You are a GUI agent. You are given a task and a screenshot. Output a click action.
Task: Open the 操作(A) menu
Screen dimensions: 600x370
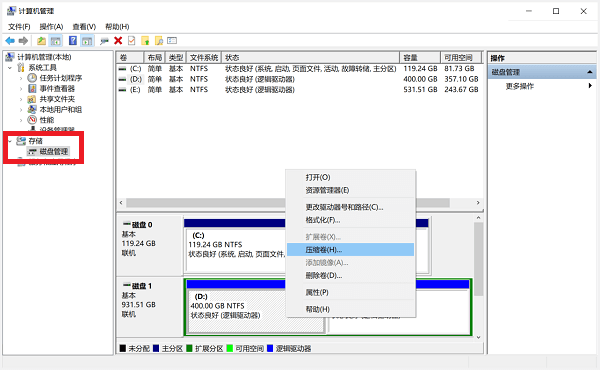pyautogui.click(x=51, y=27)
